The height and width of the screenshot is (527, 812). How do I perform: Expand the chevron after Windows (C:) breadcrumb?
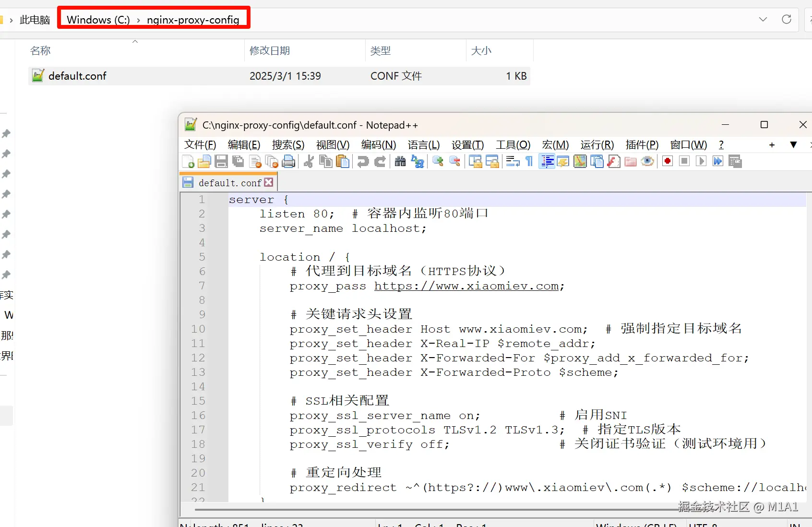point(138,20)
